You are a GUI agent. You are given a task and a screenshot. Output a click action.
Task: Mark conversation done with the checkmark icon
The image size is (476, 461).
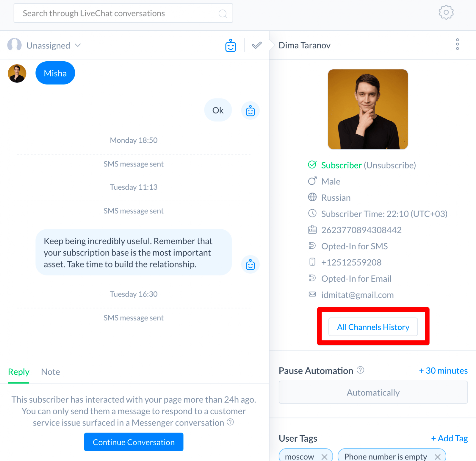257,45
